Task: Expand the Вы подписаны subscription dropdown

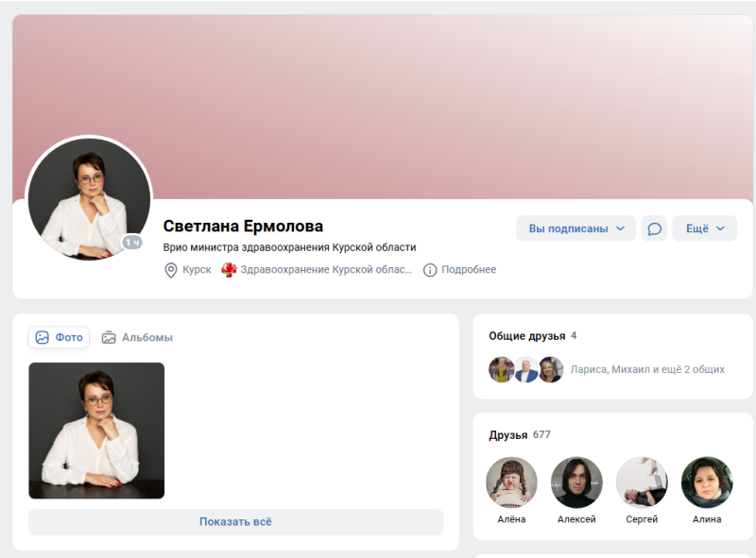Action: (x=576, y=228)
